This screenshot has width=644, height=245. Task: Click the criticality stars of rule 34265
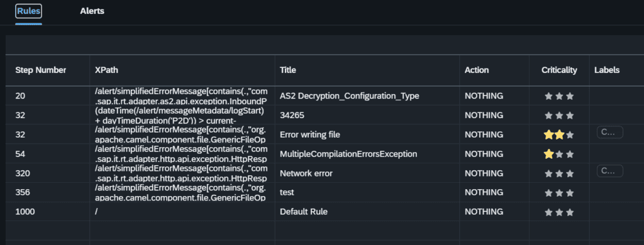click(x=559, y=116)
